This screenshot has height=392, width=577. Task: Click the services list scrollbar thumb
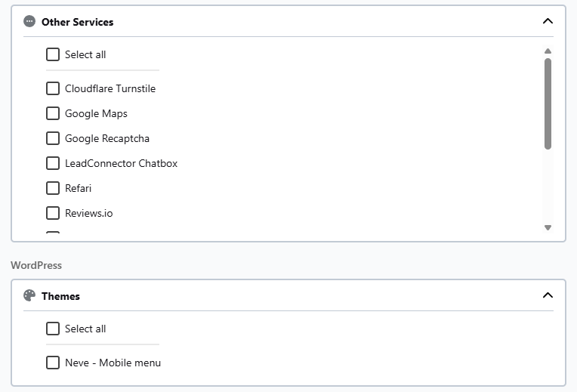(x=548, y=103)
